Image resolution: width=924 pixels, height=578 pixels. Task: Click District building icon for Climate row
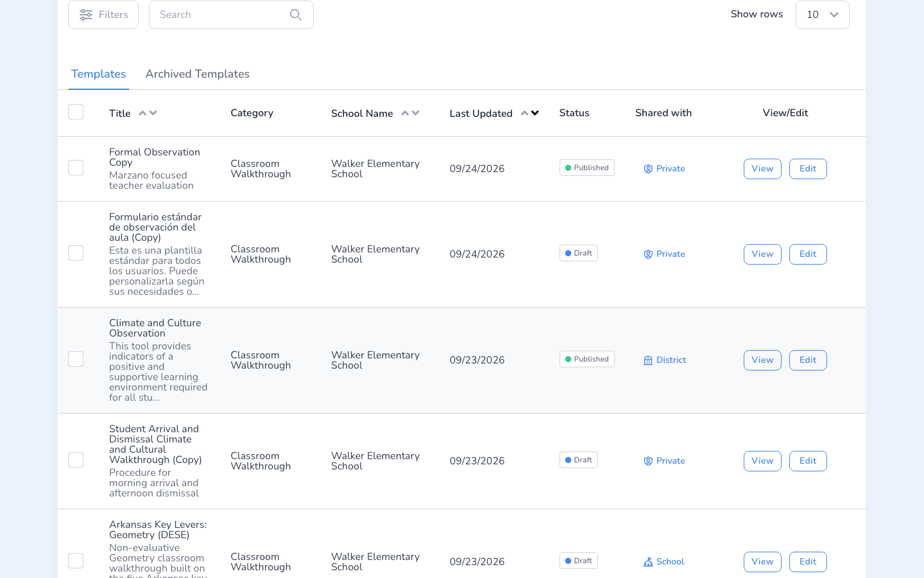pos(648,360)
